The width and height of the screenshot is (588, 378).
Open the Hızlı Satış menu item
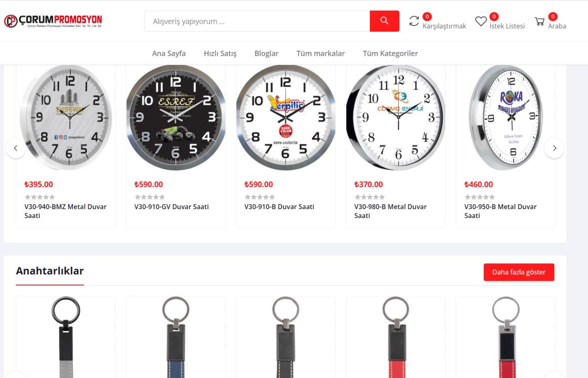pos(220,54)
